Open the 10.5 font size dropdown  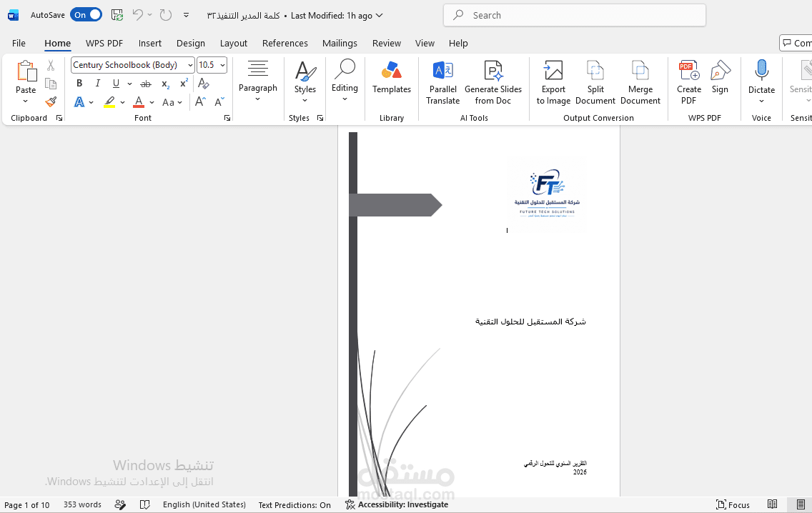coord(222,65)
